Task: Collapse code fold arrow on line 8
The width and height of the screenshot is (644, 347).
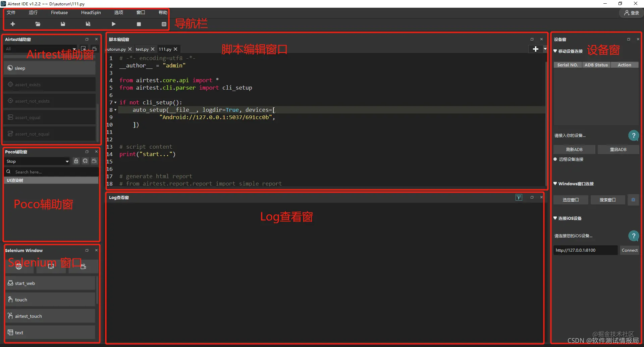Action: pyautogui.click(x=115, y=110)
